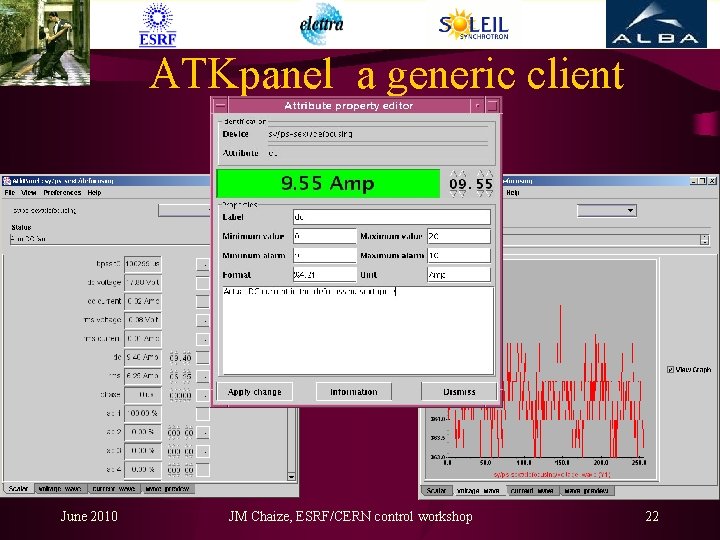Click the Information button
The width and height of the screenshot is (720, 540).
pos(354,392)
